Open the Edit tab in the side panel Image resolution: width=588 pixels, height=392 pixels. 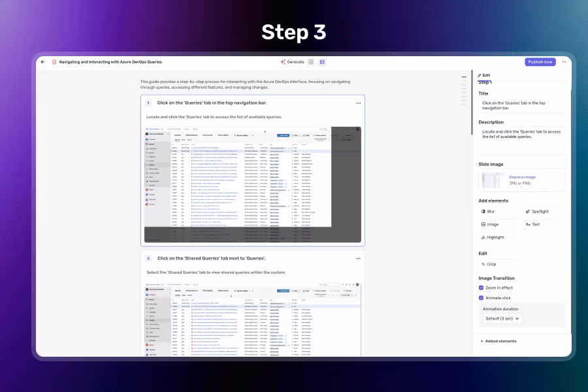point(483,75)
